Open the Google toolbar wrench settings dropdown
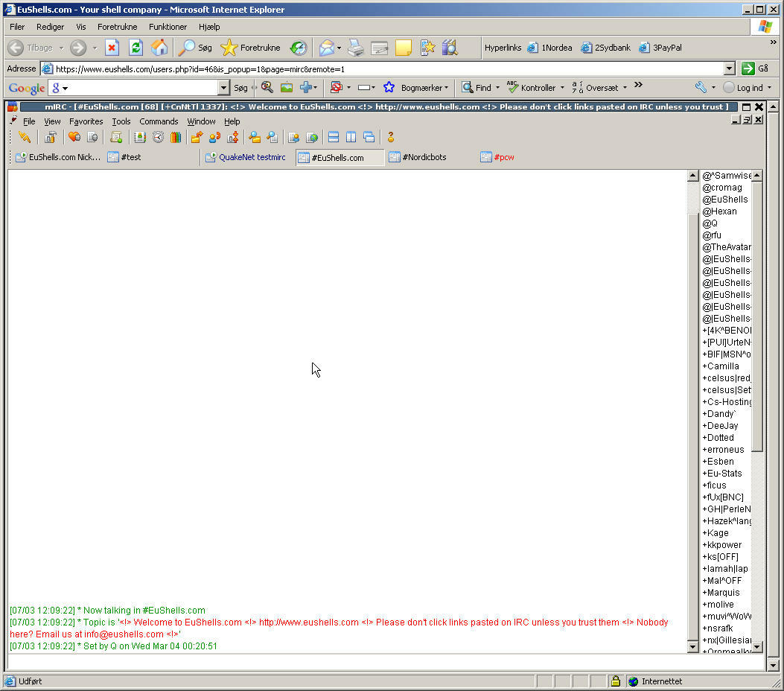Image resolution: width=784 pixels, height=691 pixels. pyautogui.click(x=713, y=88)
